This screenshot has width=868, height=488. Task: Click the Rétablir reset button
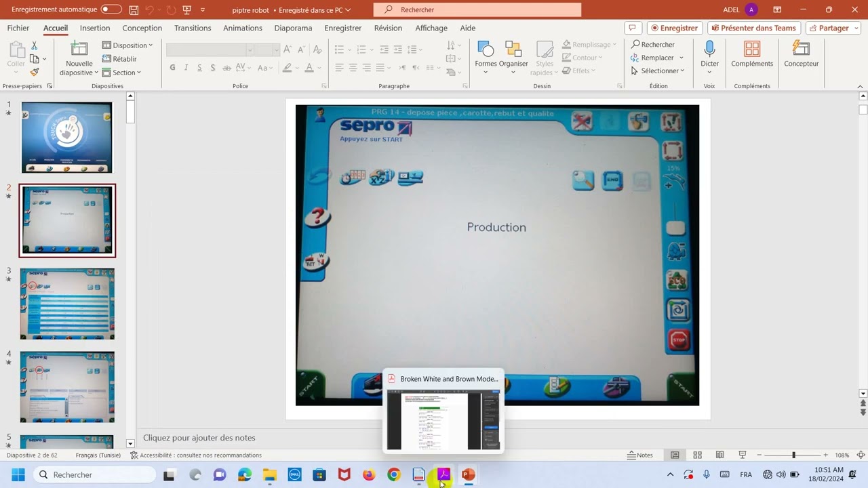click(119, 59)
